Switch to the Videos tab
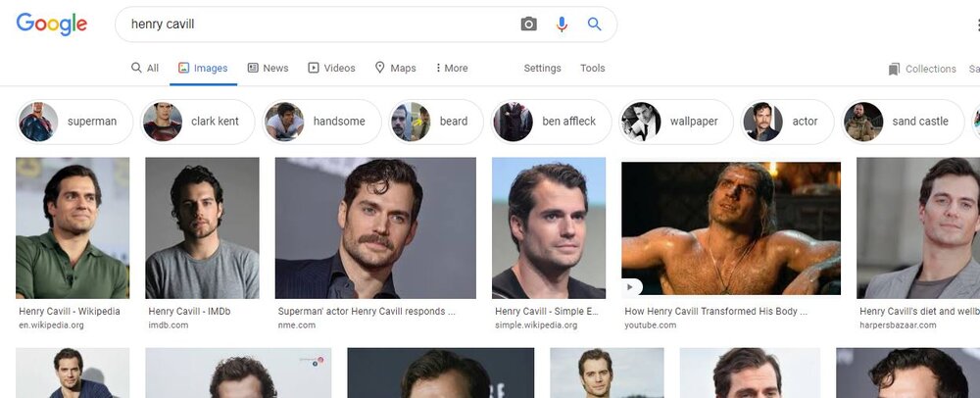Image resolution: width=980 pixels, height=398 pixels. (331, 69)
